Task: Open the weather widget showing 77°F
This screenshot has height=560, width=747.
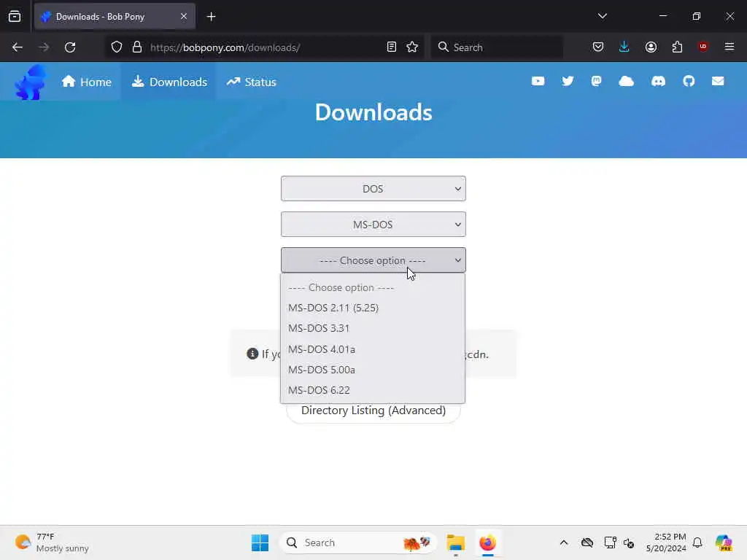Action: [52, 542]
